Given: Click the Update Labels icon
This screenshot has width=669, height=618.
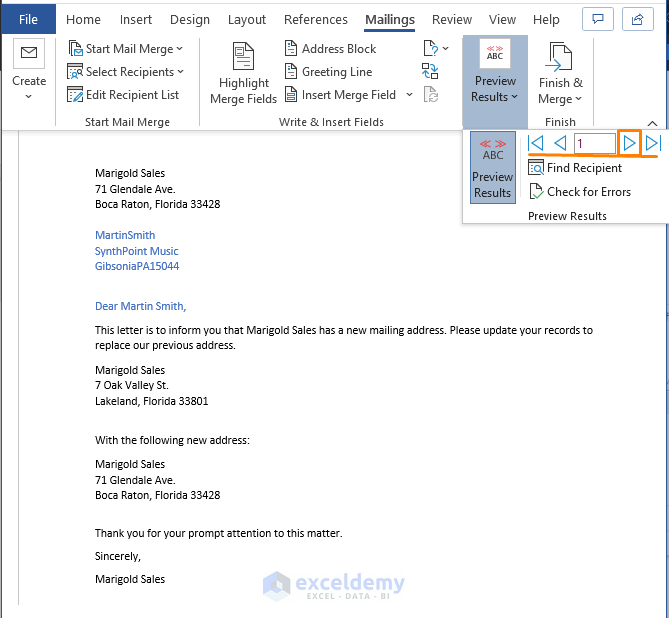Looking at the screenshot, I should point(430,94).
